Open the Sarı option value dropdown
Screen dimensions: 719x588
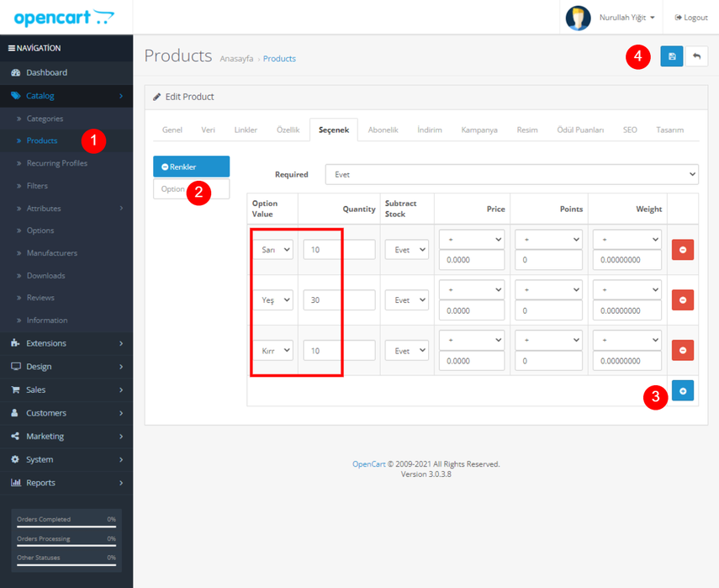click(x=275, y=250)
